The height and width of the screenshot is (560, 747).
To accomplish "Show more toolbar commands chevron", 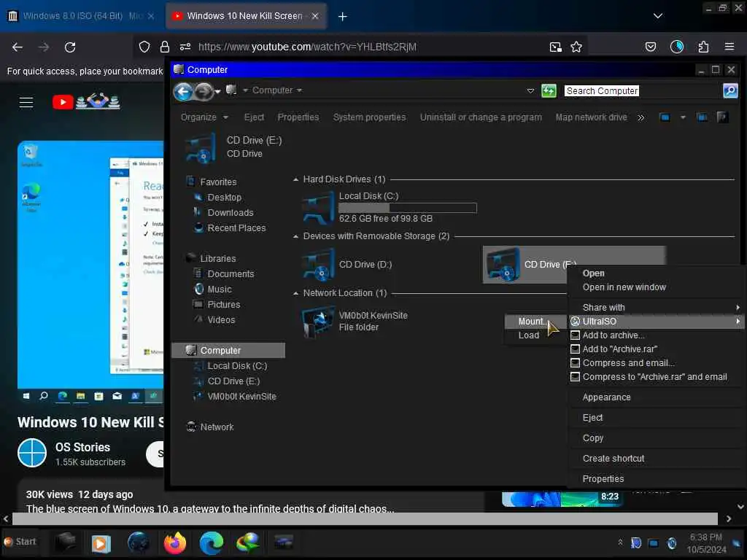I will (640, 117).
